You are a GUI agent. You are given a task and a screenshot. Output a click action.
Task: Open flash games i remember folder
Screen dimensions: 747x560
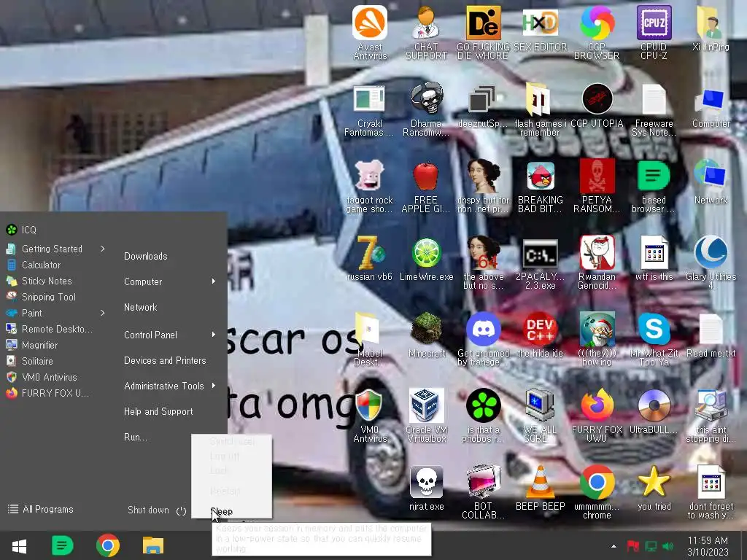coord(540,109)
